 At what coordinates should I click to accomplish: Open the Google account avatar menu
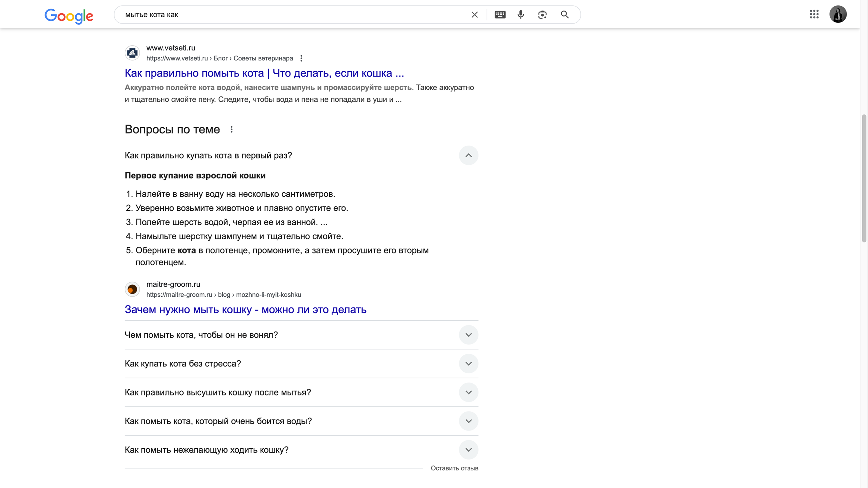[838, 14]
